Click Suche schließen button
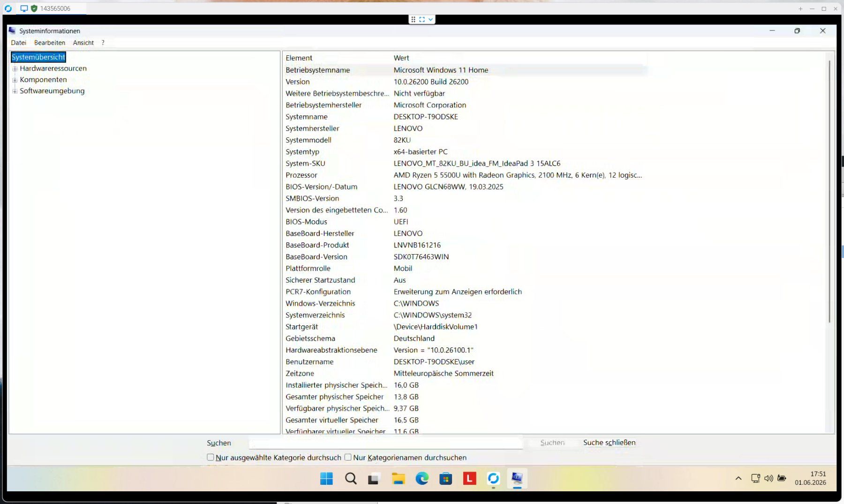 (x=609, y=443)
